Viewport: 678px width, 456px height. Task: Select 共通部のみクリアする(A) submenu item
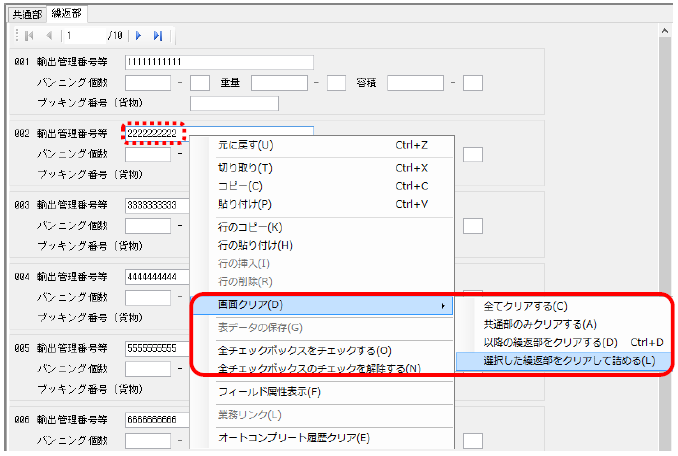tap(563, 324)
